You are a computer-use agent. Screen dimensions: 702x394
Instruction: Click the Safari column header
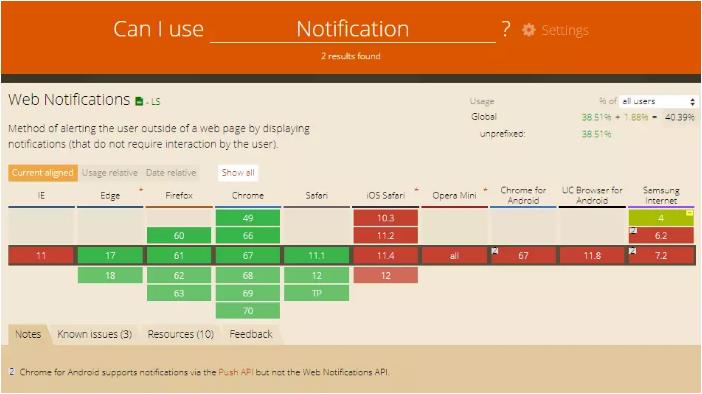click(317, 196)
